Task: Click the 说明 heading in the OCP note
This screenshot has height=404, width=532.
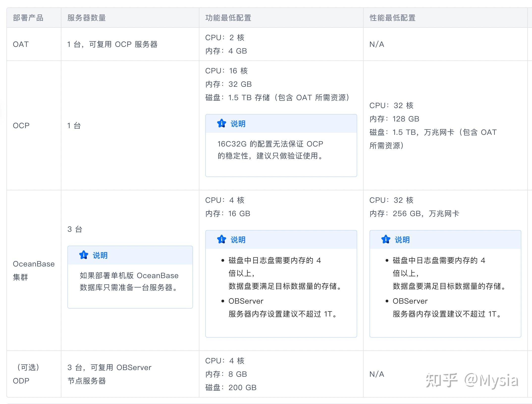Action: point(238,124)
